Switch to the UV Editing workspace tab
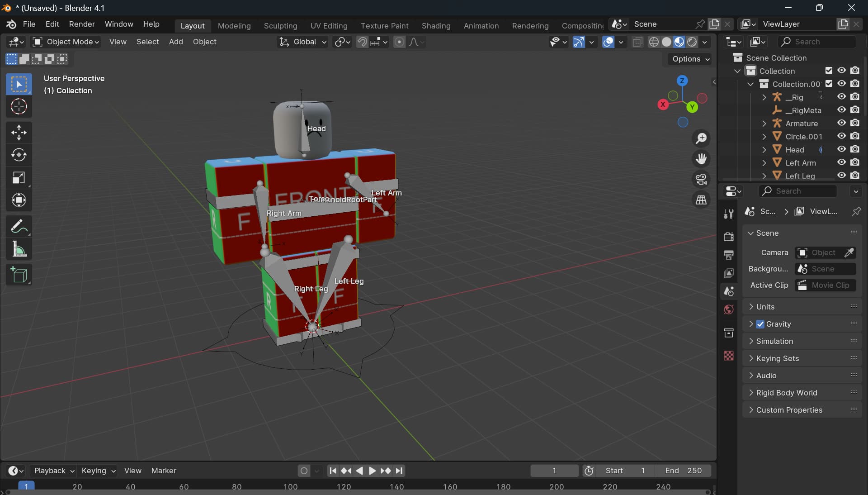 tap(329, 26)
